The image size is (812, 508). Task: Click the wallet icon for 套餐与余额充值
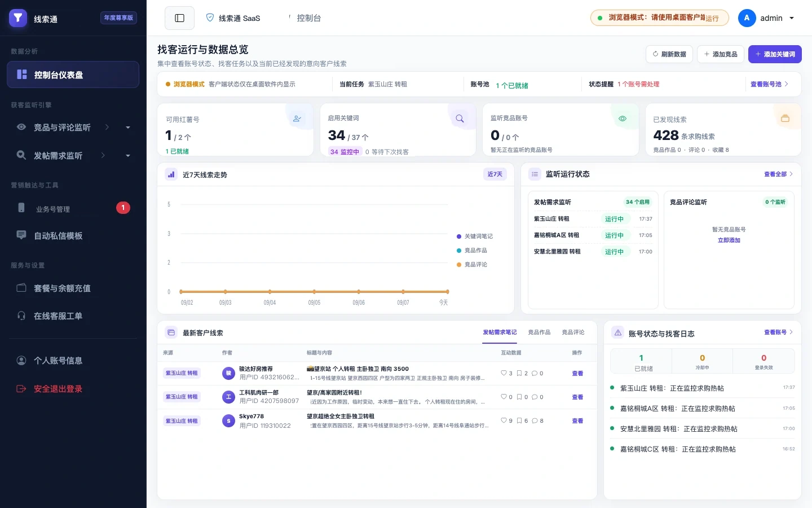pyautogui.click(x=21, y=288)
